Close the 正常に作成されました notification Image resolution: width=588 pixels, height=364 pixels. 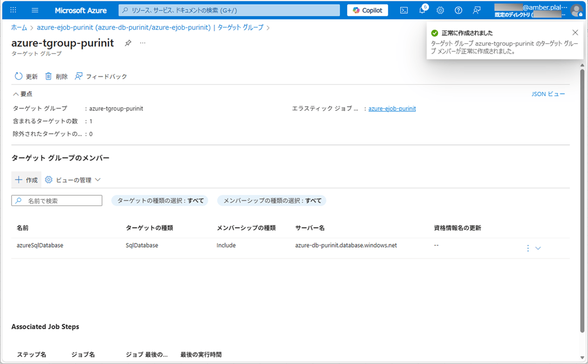click(575, 33)
